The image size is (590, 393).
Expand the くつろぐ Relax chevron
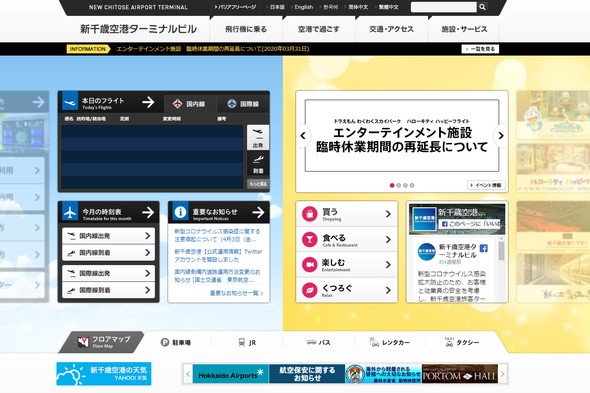pyautogui.click(x=388, y=290)
